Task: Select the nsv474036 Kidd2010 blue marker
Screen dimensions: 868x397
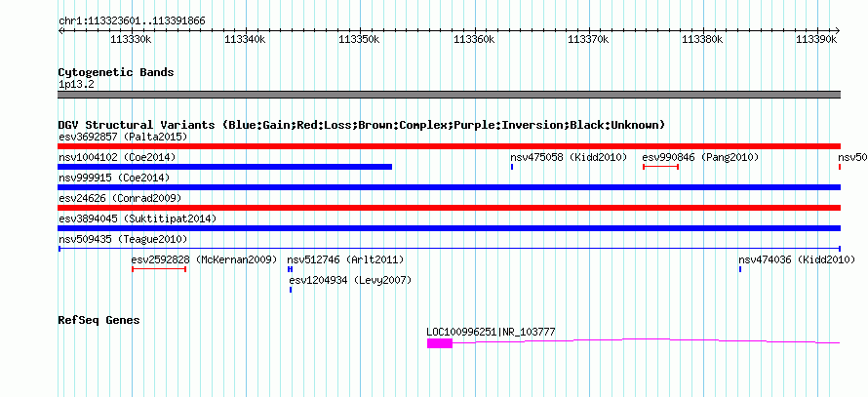Action: pos(740,269)
